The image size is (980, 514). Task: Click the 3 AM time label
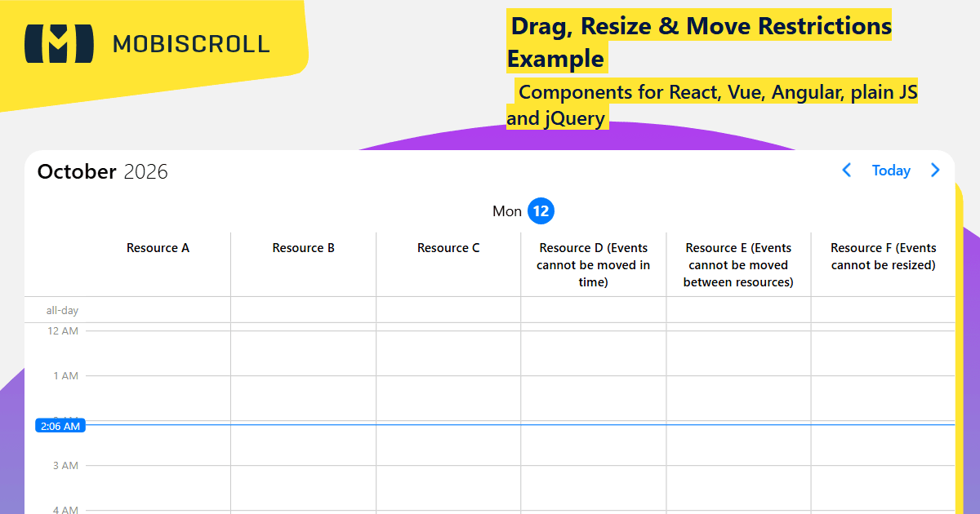(65, 465)
